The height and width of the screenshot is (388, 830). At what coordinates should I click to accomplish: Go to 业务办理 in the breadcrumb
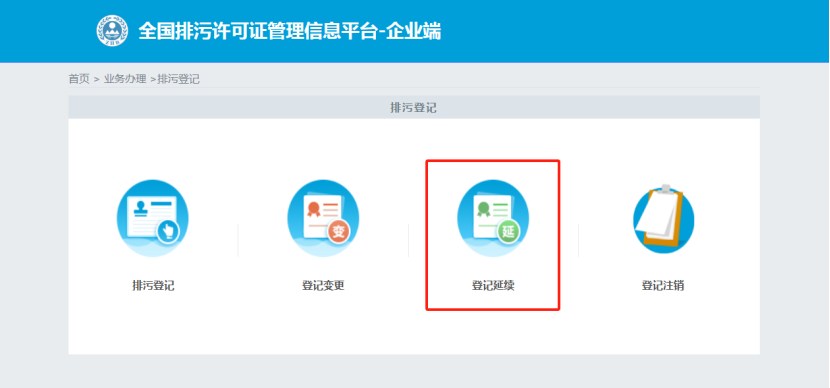125,79
